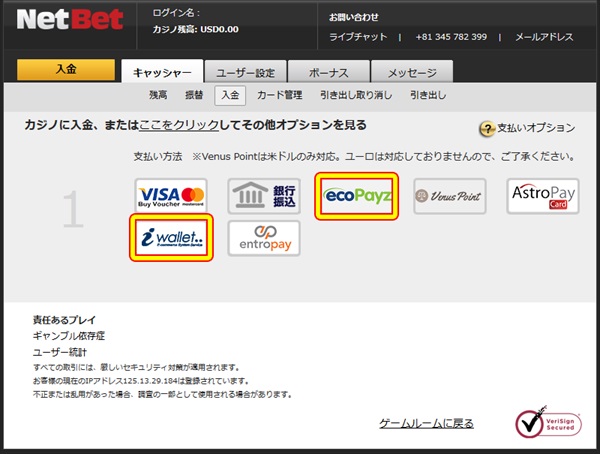This screenshot has height=454, width=600.
Task: Click the ここをクリック link
Action: [x=179, y=125]
